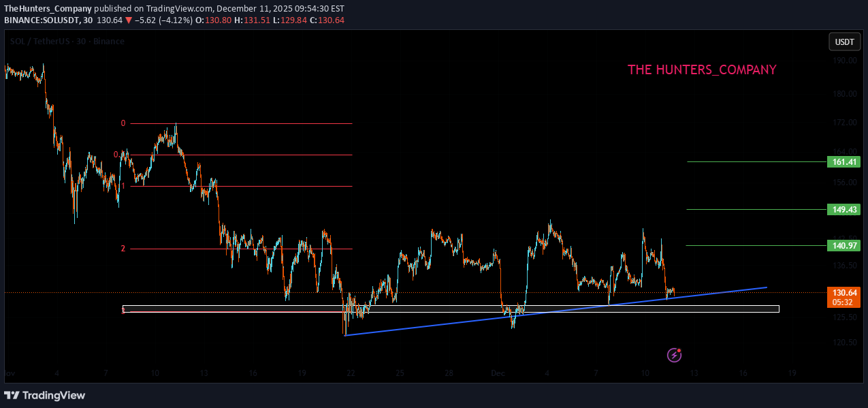Click the purple lightning bolt icon
The width and height of the screenshot is (868, 408).
tap(674, 355)
